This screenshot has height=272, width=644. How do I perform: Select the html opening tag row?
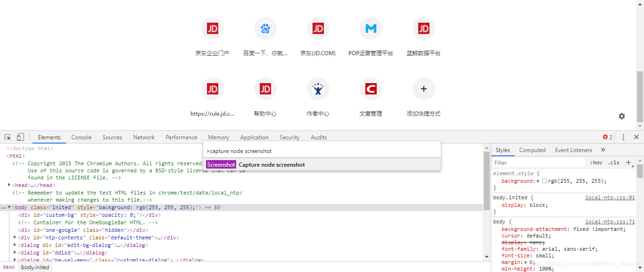[x=241, y=156]
